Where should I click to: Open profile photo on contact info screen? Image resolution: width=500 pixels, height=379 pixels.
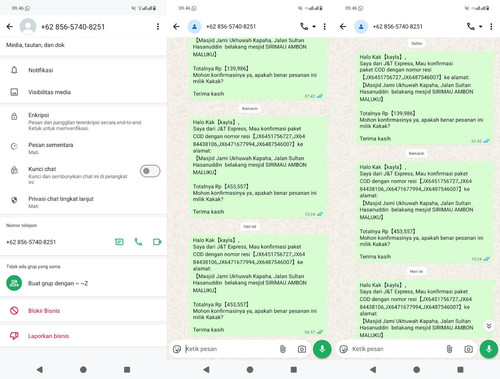pos(28,27)
